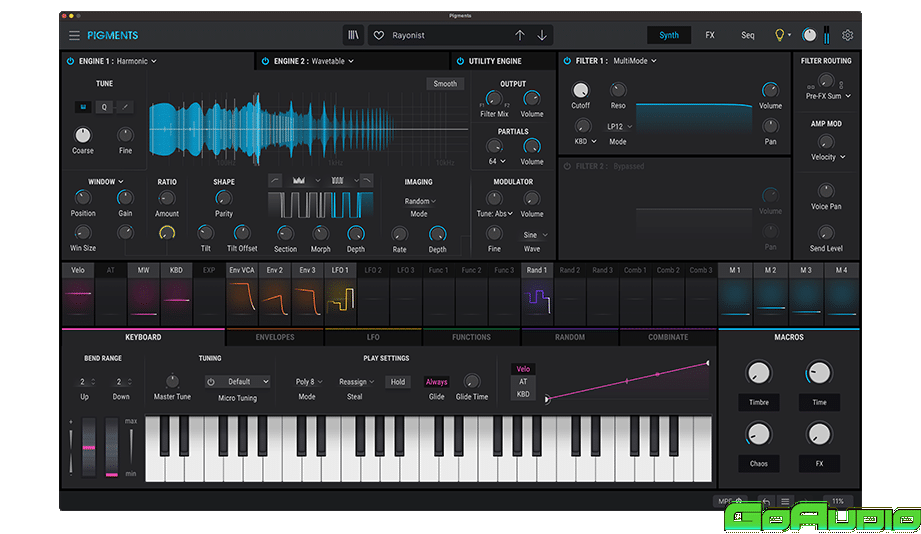Open Velocity amp mod dropdown
This screenshot has width=921, height=534.
coord(828,157)
